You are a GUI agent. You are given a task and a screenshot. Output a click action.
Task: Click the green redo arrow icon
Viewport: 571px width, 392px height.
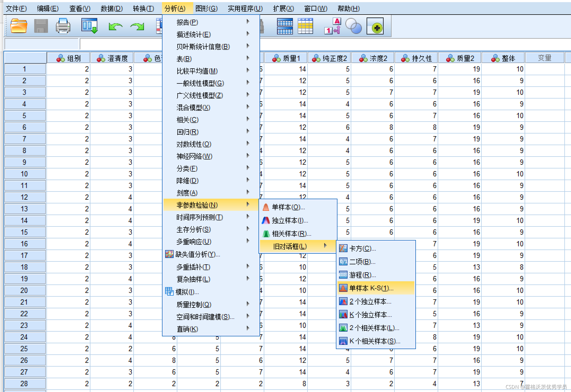(137, 26)
